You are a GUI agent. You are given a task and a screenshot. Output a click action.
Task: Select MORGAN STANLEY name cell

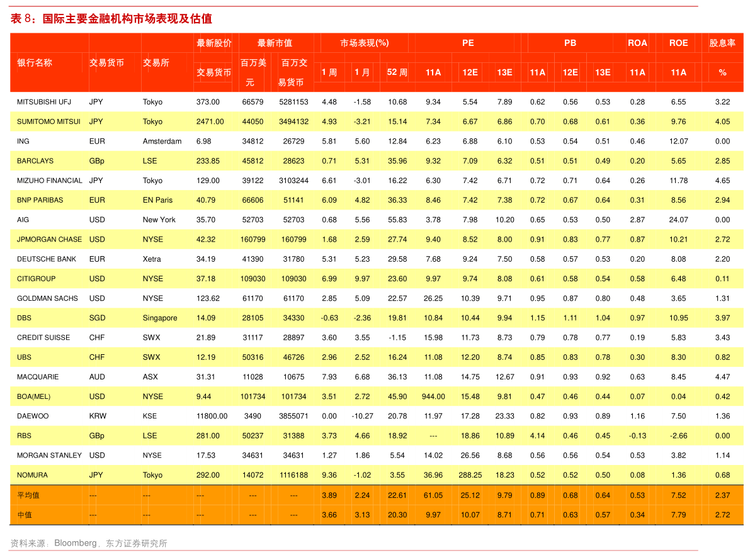click(49, 455)
